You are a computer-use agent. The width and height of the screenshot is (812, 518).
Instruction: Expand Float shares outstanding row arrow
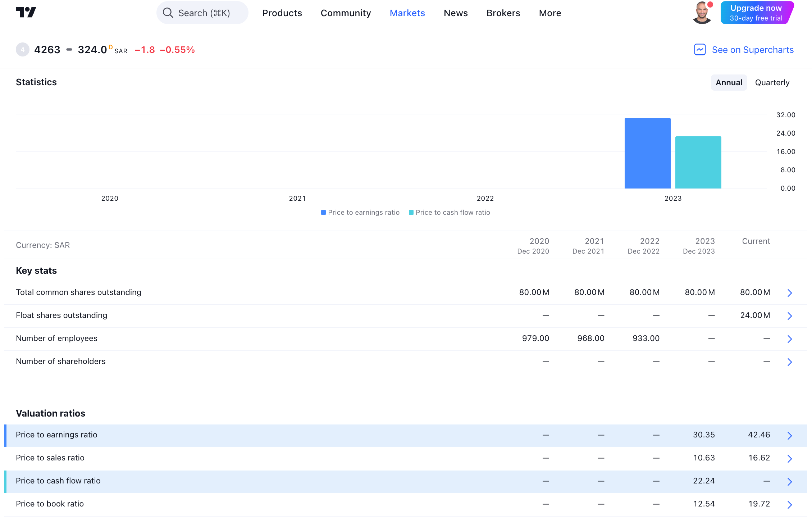tap(789, 316)
